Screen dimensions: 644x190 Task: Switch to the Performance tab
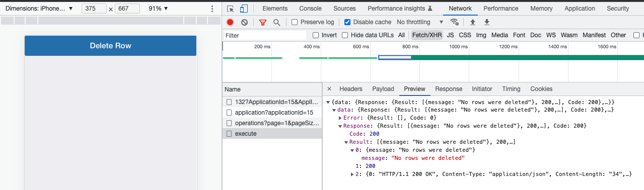pos(500,9)
